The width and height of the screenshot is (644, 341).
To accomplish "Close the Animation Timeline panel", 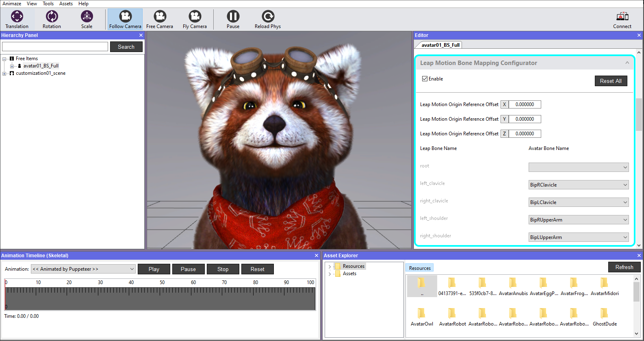I will [x=317, y=256].
